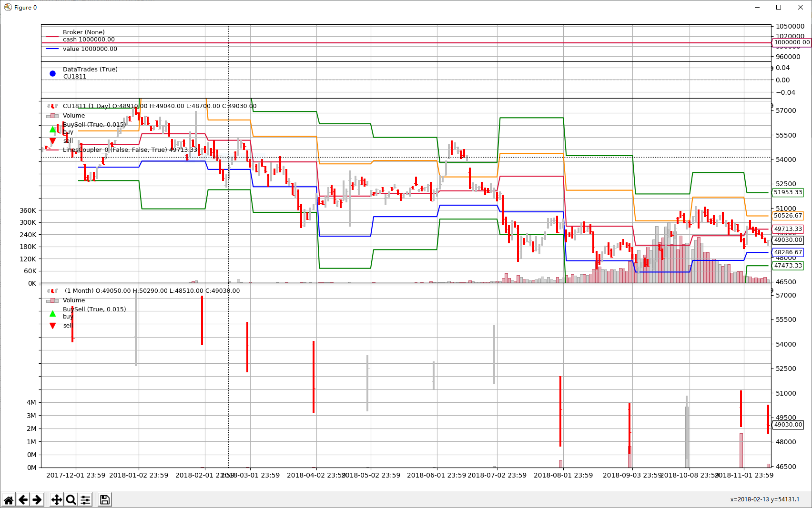Click the red sell triangle icon in legend
The image size is (812, 508).
click(53, 140)
